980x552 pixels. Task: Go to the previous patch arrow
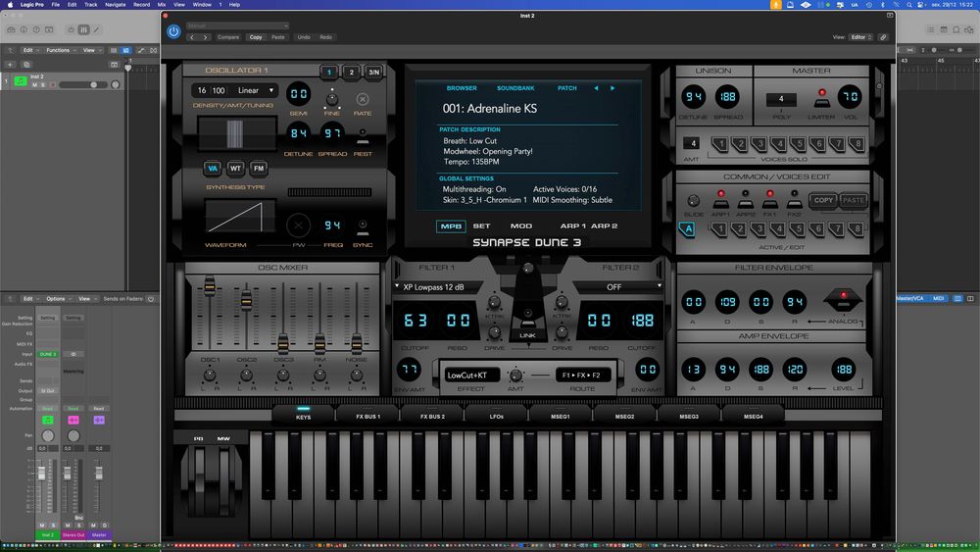pos(595,88)
